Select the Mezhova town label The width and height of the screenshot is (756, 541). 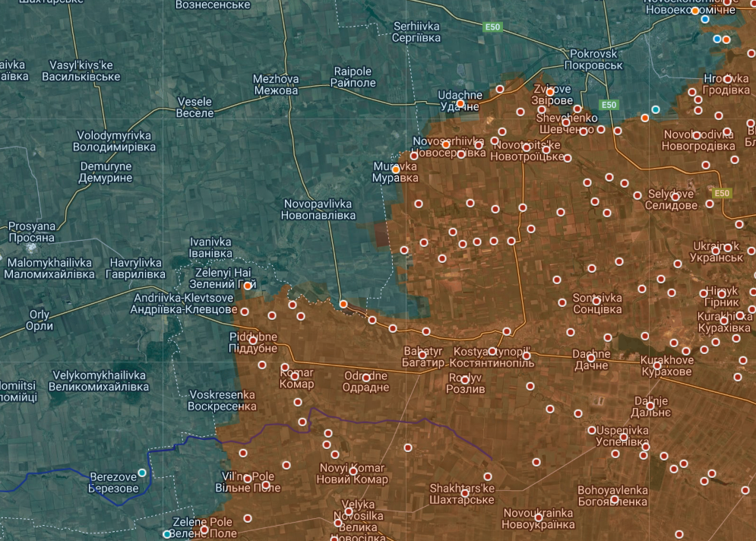[x=277, y=84]
